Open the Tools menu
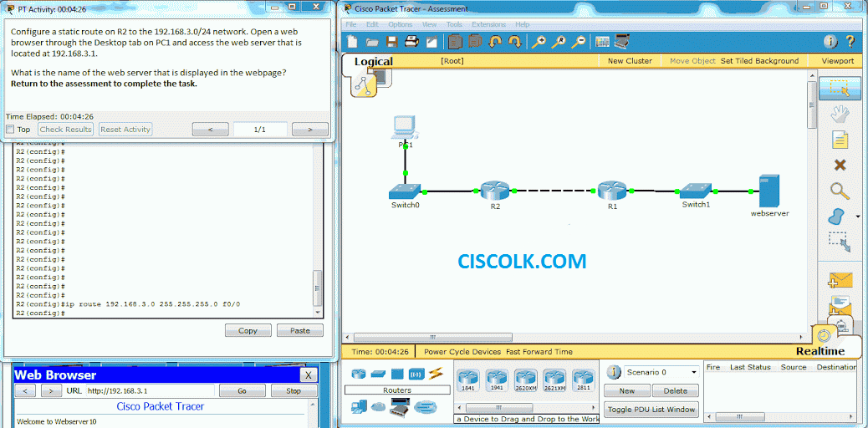Image resolution: width=868 pixels, height=428 pixels. coord(454,24)
